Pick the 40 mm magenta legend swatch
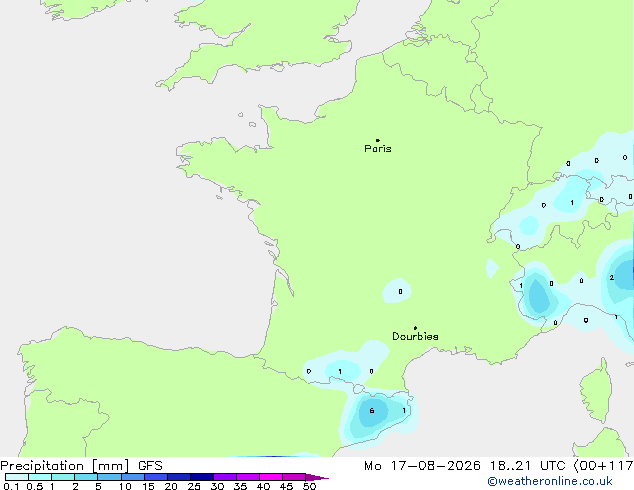This screenshot has height=490, width=634. 271,477
